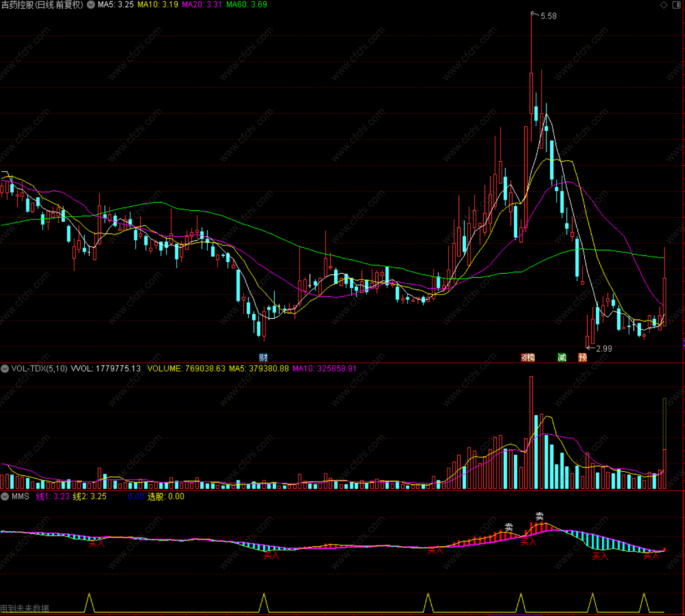Click the volume MA10: 325858.91 label
The image size is (685, 616).
(324, 368)
